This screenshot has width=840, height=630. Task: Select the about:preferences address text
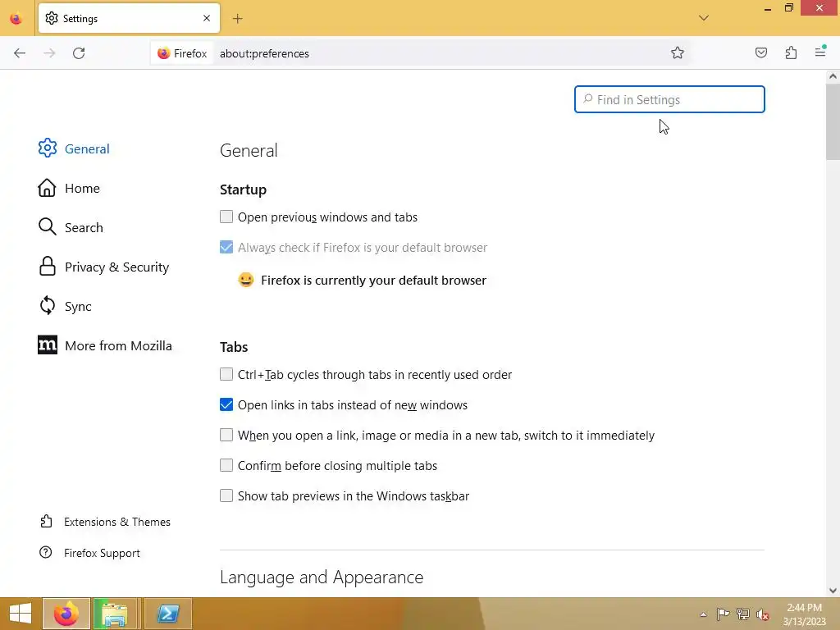click(x=264, y=53)
